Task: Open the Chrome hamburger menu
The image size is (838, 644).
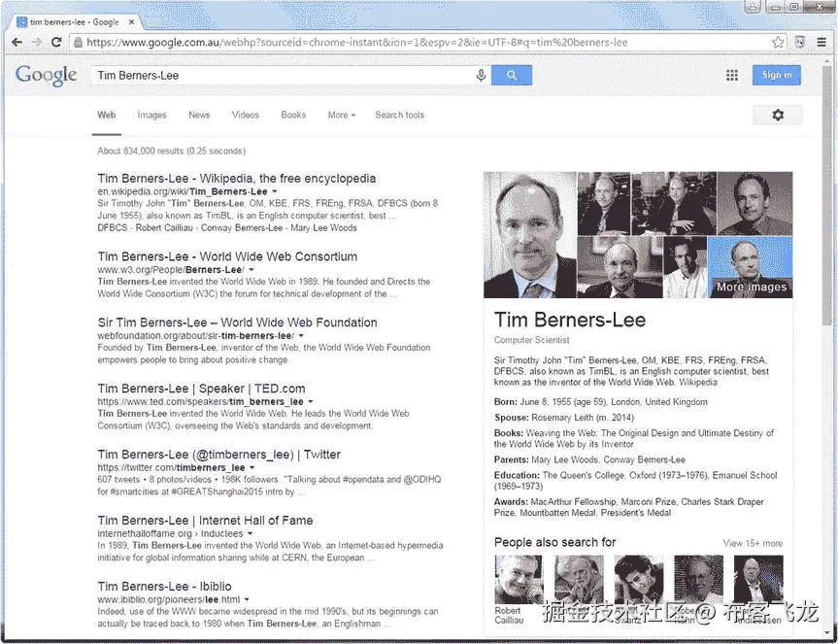Action: [x=821, y=42]
